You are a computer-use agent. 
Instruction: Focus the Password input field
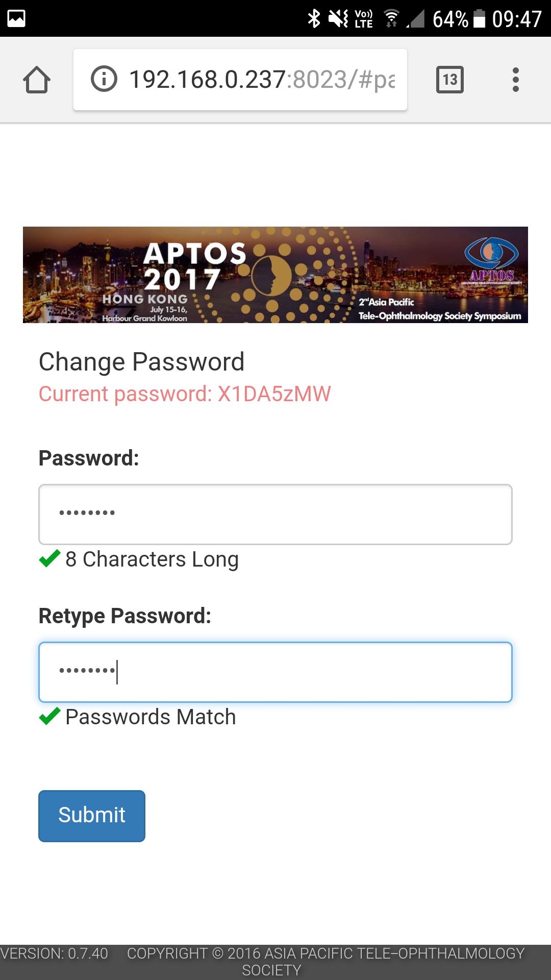click(275, 514)
